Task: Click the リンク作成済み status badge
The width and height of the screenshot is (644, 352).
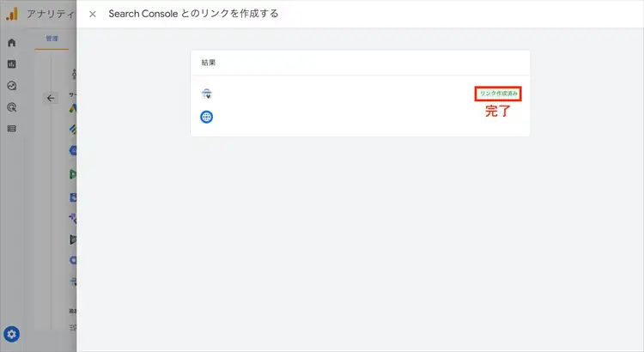Action: click(498, 93)
